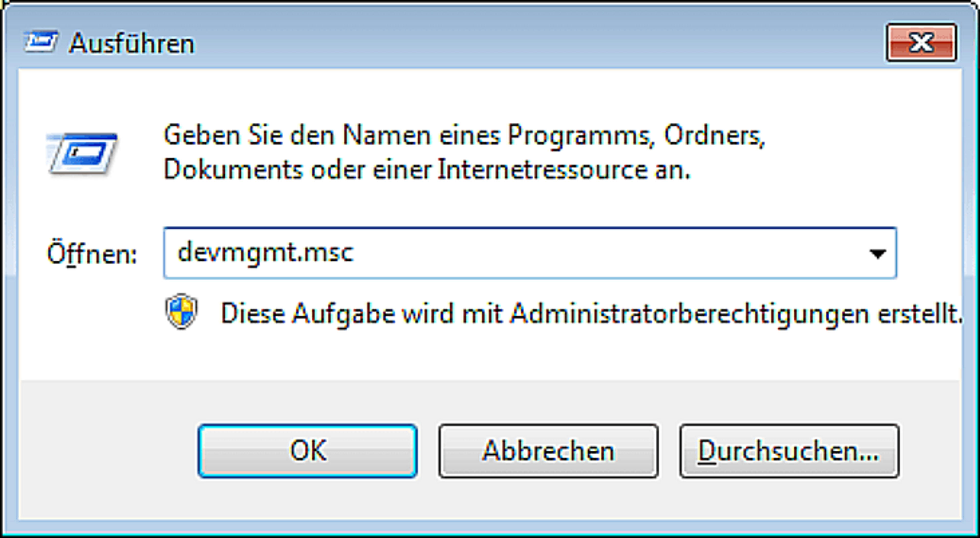Click the small Ausführen icon in title bar

point(41,41)
